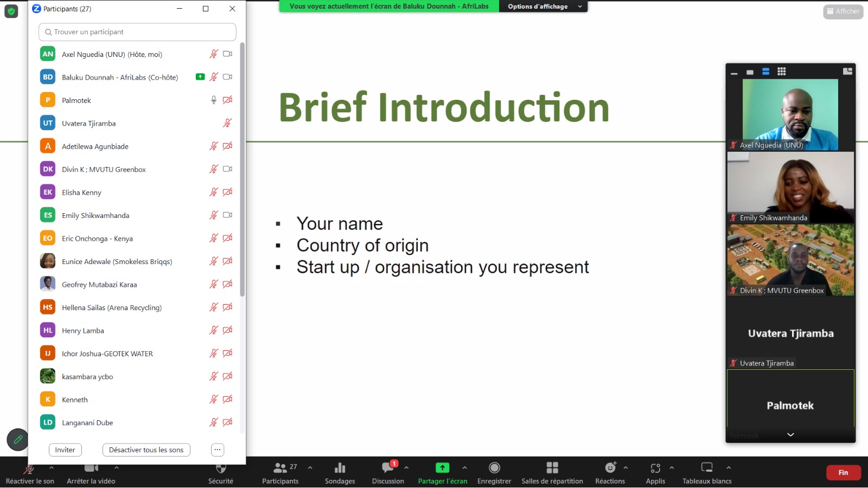This screenshot has width=868, height=488.
Task: Click the green encryption shield icon
Action: (x=11, y=11)
